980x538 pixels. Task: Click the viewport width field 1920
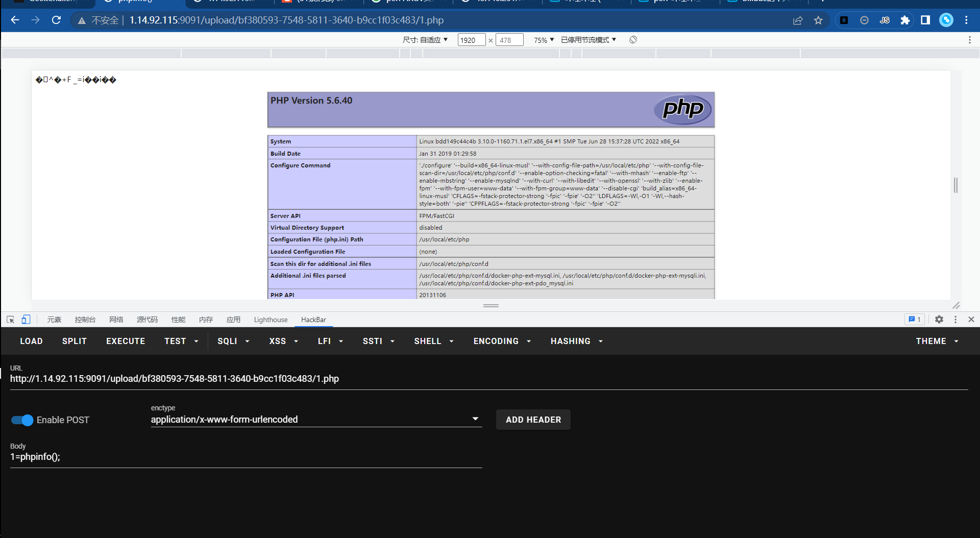point(471,40)
